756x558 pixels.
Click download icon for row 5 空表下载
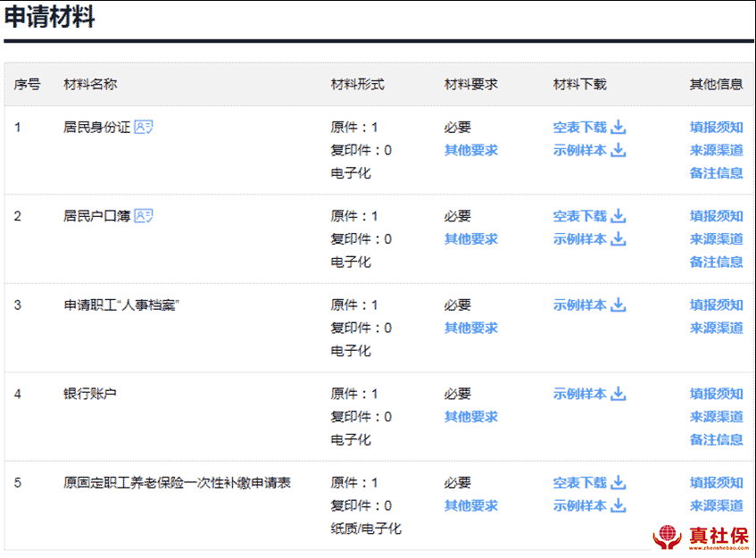[619, 482]
